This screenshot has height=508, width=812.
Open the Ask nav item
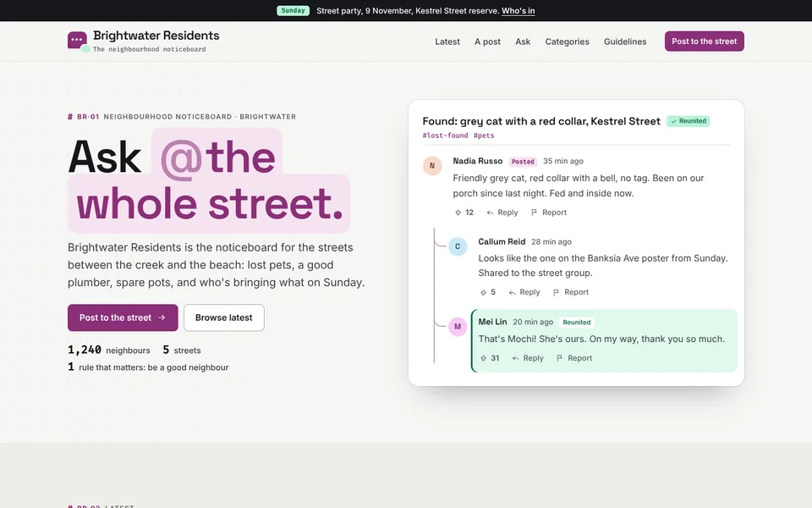(523, 41)
